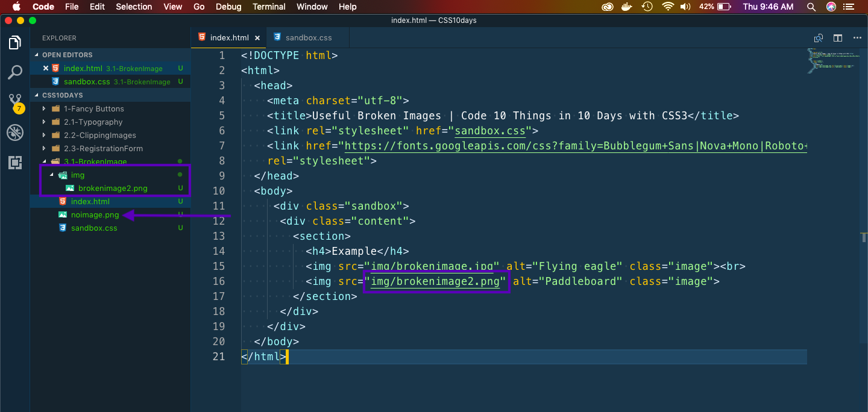
Task: Close the index.html editor tab
Action: pyautogui.click(x=257, y=38)
